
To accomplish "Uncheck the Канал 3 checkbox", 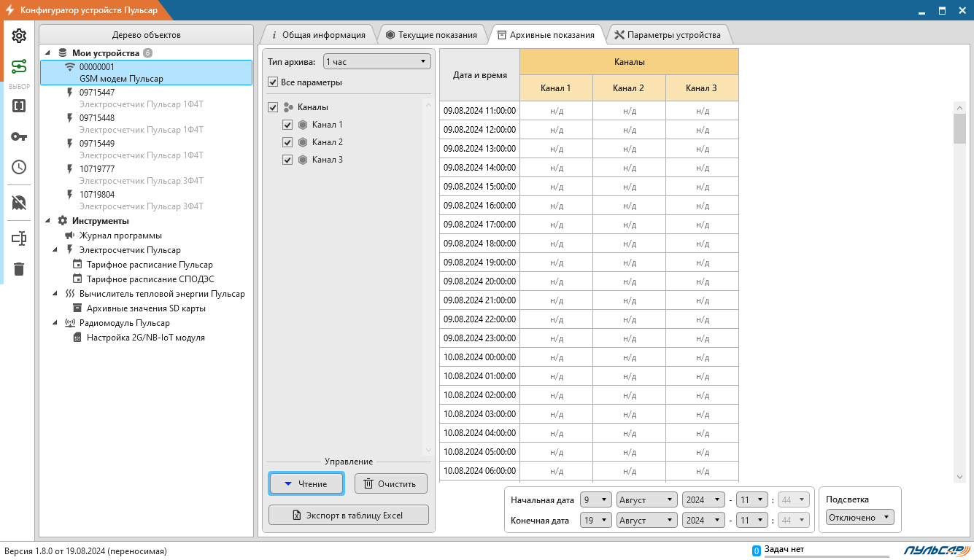I will (x=287, y=160).
